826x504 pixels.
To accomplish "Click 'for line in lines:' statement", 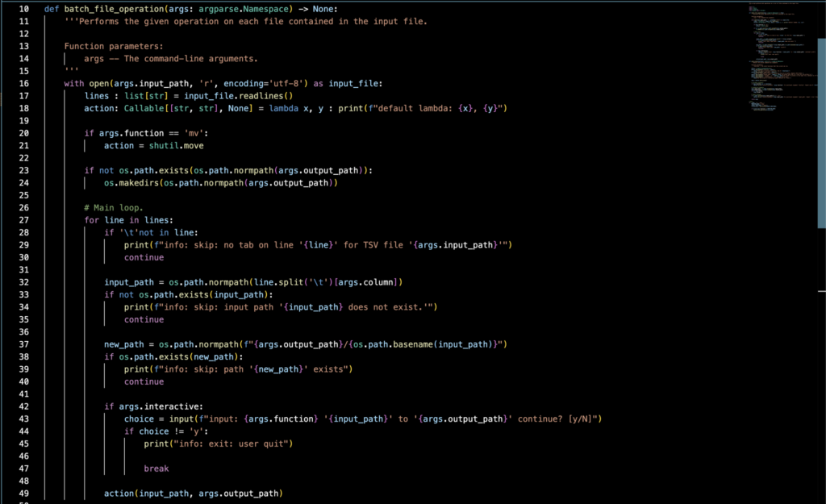I will tap(128, 220).
